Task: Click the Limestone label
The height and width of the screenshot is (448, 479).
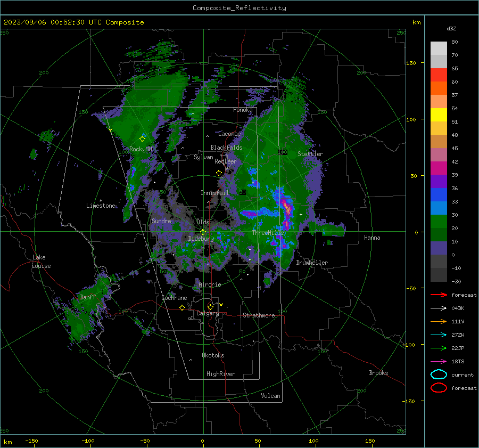Action: tap(101, 206)
